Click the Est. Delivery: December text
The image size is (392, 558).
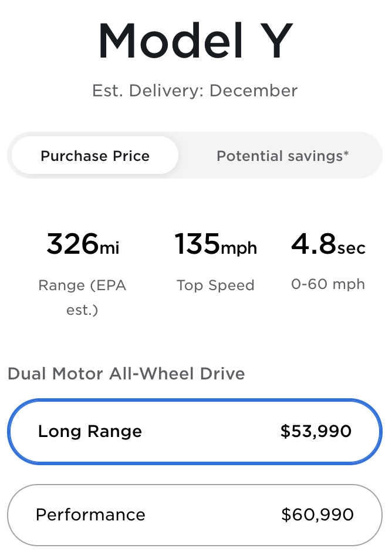pos(195,91)
